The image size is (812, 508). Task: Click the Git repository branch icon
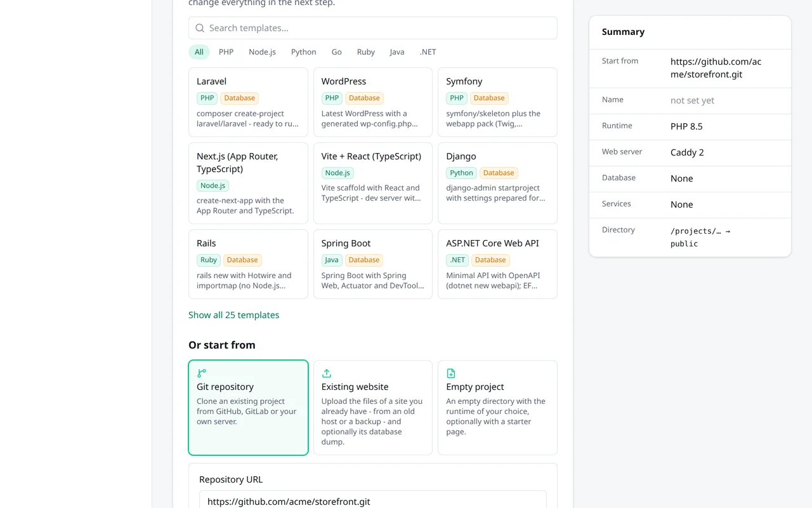click(202, 373)
